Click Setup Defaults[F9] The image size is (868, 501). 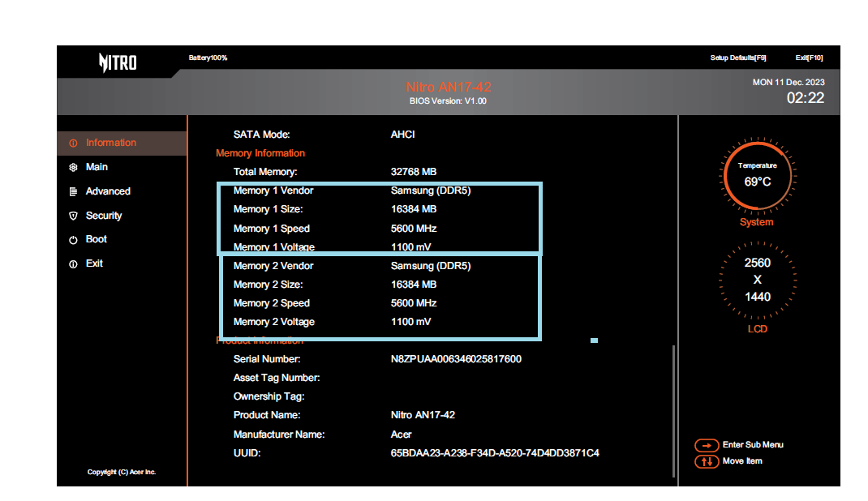738,58
